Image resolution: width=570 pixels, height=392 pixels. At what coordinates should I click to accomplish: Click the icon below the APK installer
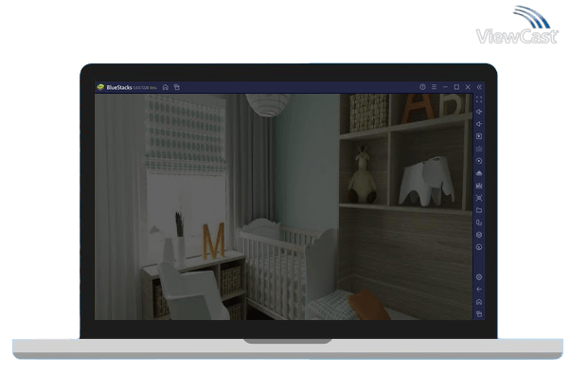pos(479,186)
